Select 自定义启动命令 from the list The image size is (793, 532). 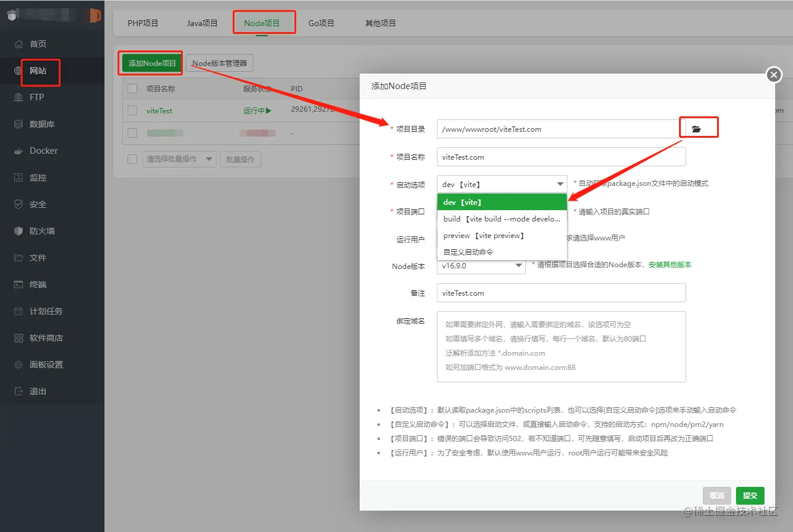point(502,252)
